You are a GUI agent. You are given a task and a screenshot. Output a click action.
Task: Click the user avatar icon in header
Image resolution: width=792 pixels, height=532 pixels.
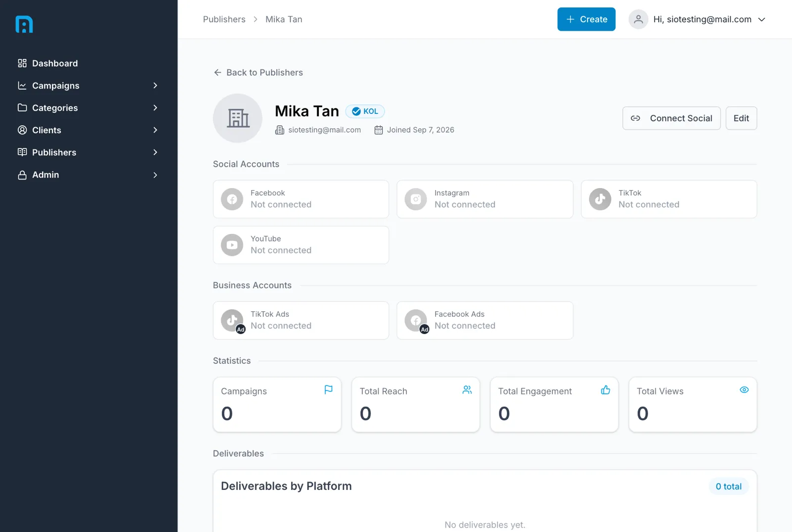(x=639, y=19)
